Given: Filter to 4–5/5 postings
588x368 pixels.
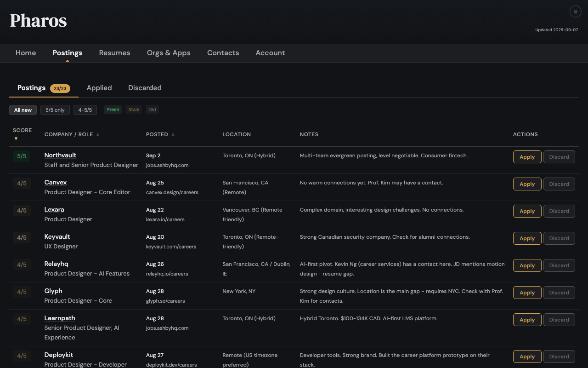Looking at the screenshot, I should click(x=85, y=110).
